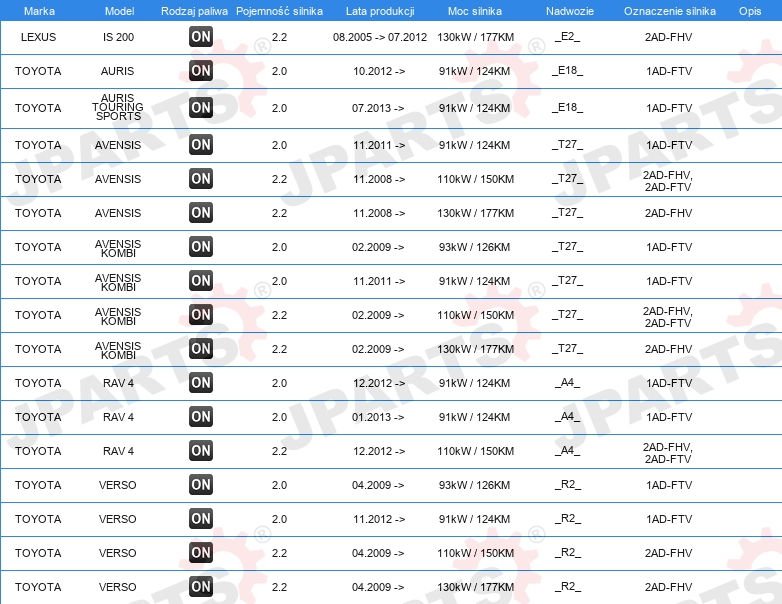Click ON icon in AVENSIS KOMBI 11.2011 row

click(x=200, y=280)
